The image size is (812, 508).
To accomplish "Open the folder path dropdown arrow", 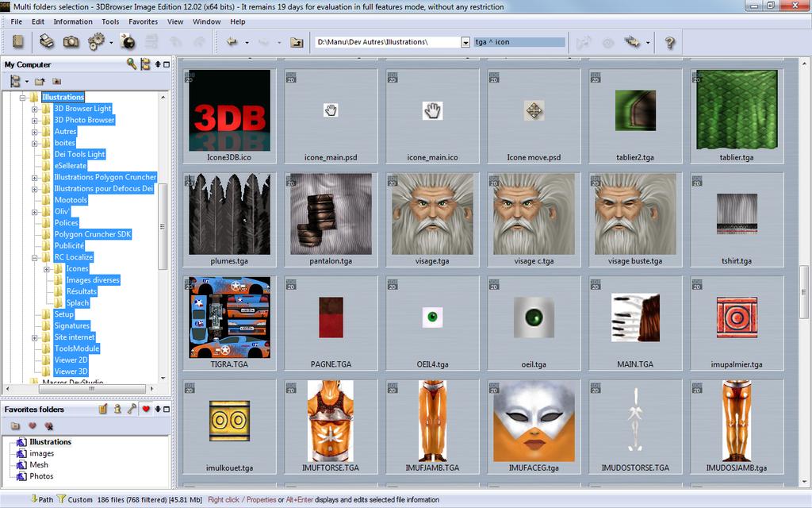I will tap(466, 42).
